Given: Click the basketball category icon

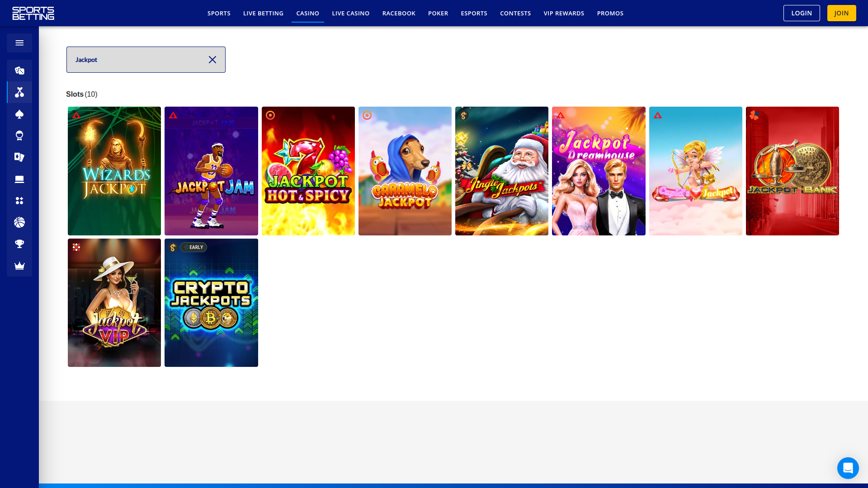Looking at the screenshot, I should click(x=19, y=222).
